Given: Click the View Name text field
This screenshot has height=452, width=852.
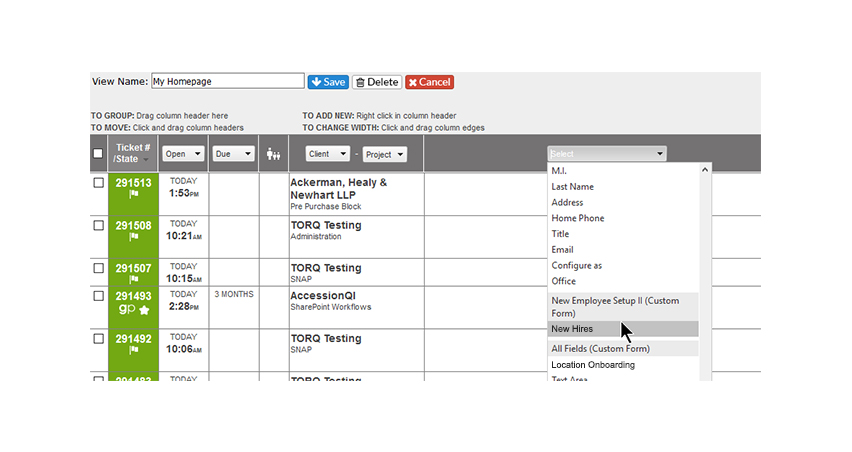Looking at the screenshot, I should [x=228, y=81].
